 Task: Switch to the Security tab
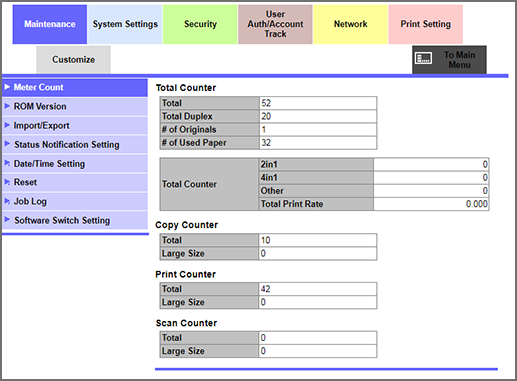[200, 24]
